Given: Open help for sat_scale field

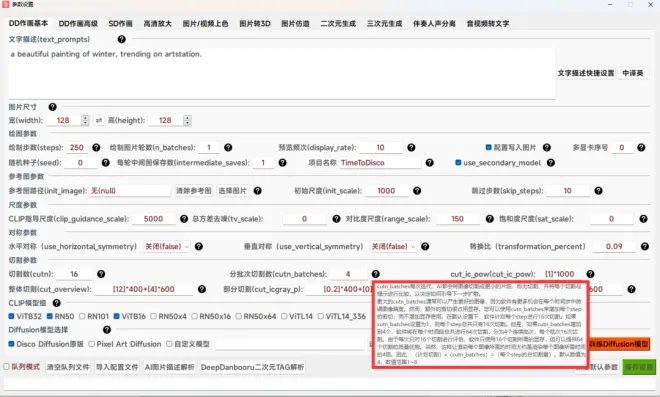Looking at the screenshot, I should coord(644,219).
